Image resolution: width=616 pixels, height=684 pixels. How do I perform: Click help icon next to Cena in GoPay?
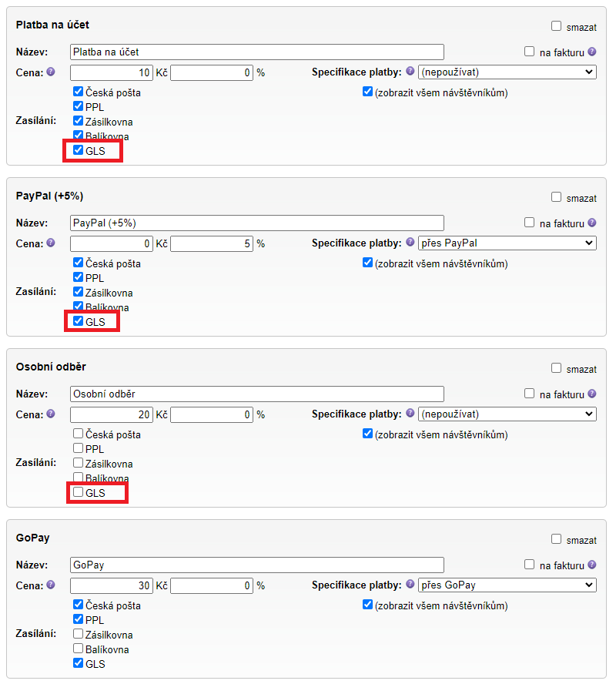tap(51, 585)
